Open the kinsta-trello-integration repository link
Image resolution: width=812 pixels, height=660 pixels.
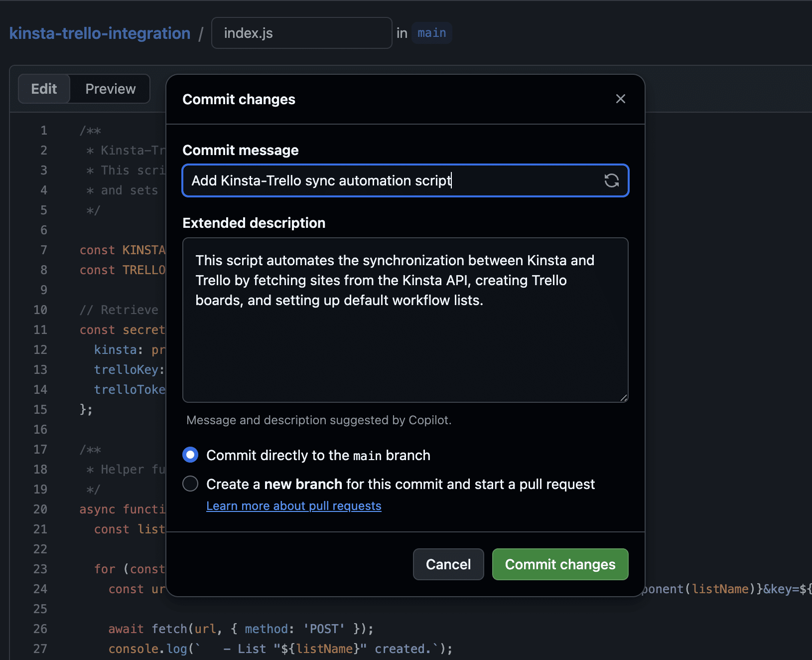(100, 33)
